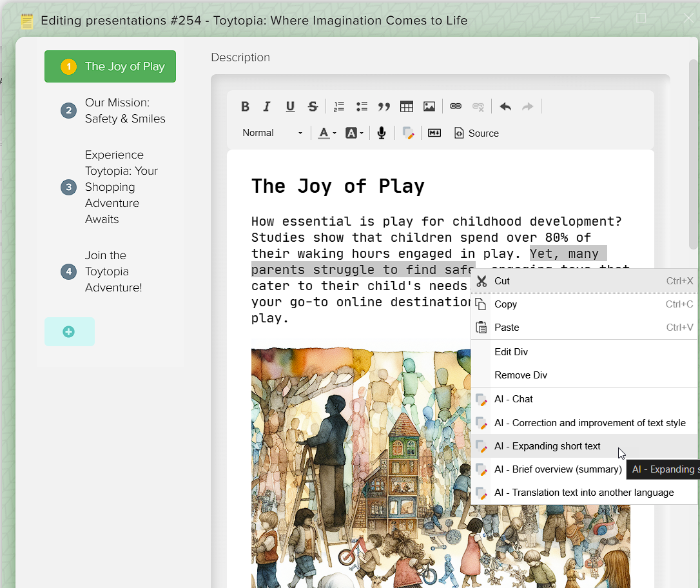Apply block quote formatting
Image resolution: width=700 pixels, height=588 pixels.
[x=384, y=107]
